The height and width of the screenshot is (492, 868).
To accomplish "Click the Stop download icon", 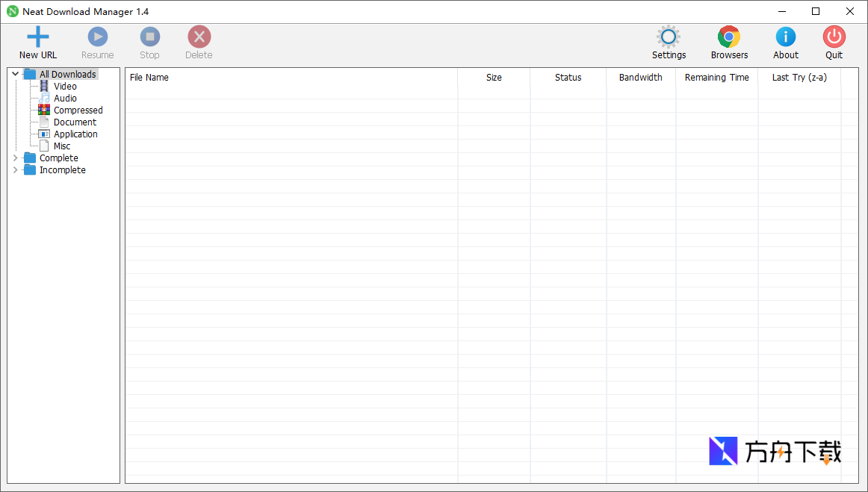I will tap(149, 35).
